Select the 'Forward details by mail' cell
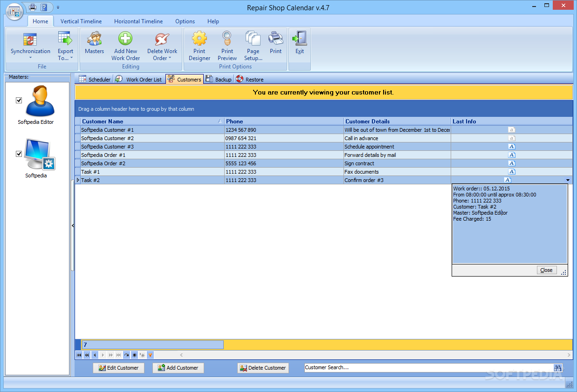 [397, 155]
